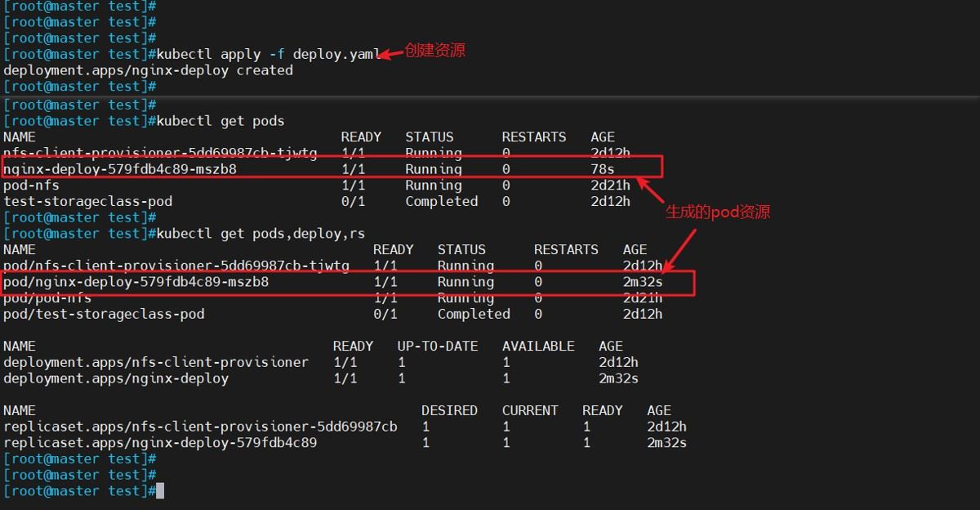Click the DESIRED column header
The image size is (980, 510).
(x=449, y=410)
